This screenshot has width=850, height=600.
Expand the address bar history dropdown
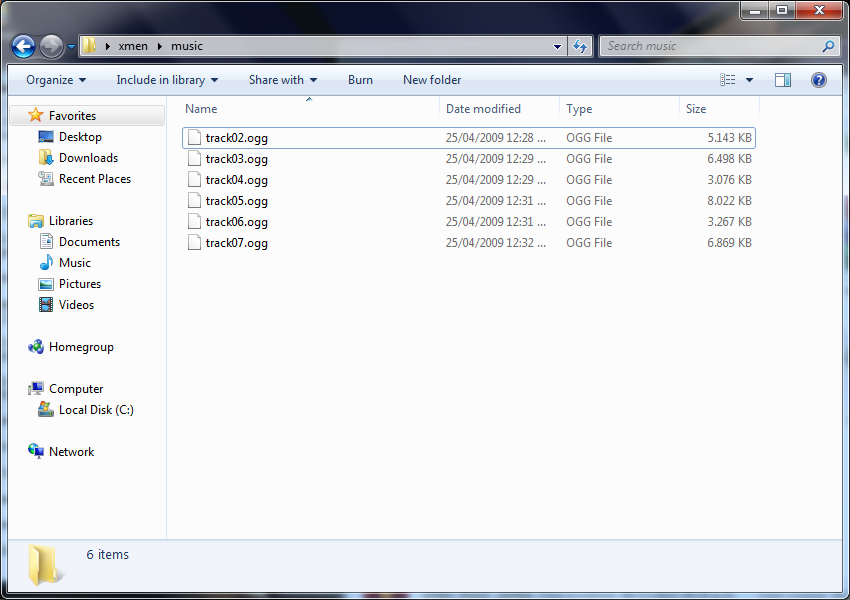(558, 46)
